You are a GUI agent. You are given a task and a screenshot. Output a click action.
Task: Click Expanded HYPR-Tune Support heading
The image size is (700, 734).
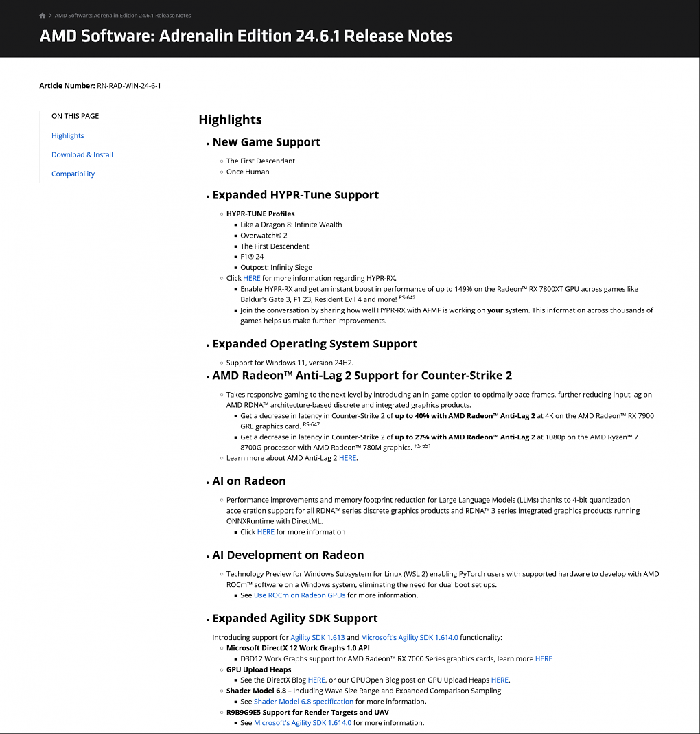296,195
